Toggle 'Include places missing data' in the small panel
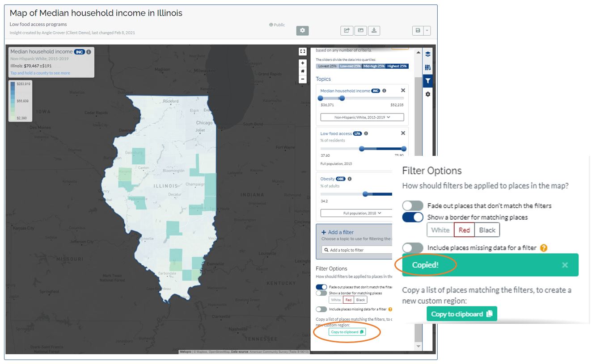This screenshot has width=596, height=364. pos(321,309)
